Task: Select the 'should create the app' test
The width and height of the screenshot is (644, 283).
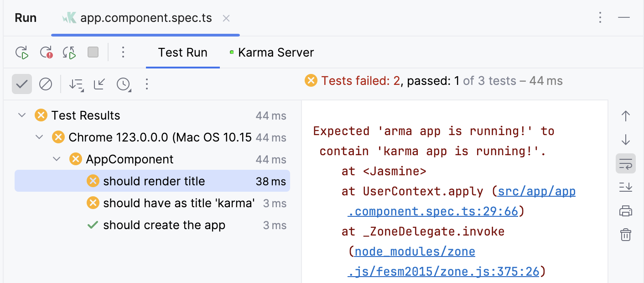Action: 164,225
